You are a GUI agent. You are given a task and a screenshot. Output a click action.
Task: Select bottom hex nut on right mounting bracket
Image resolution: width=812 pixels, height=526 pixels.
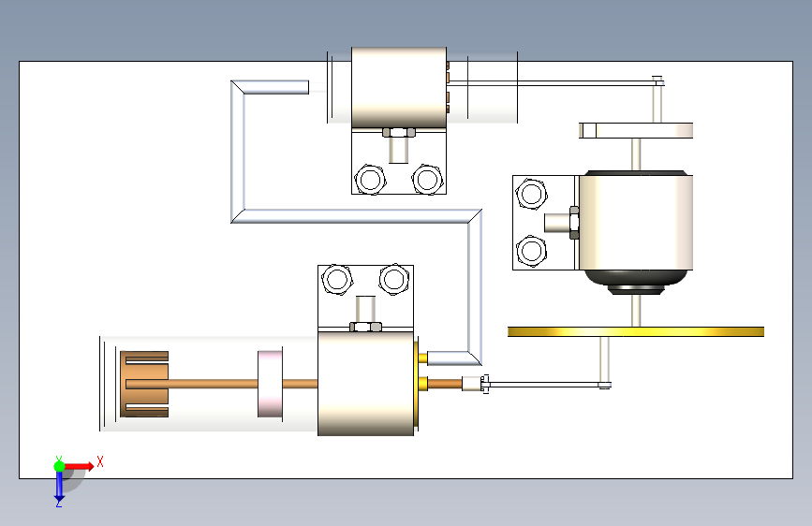tap(531, 251)
